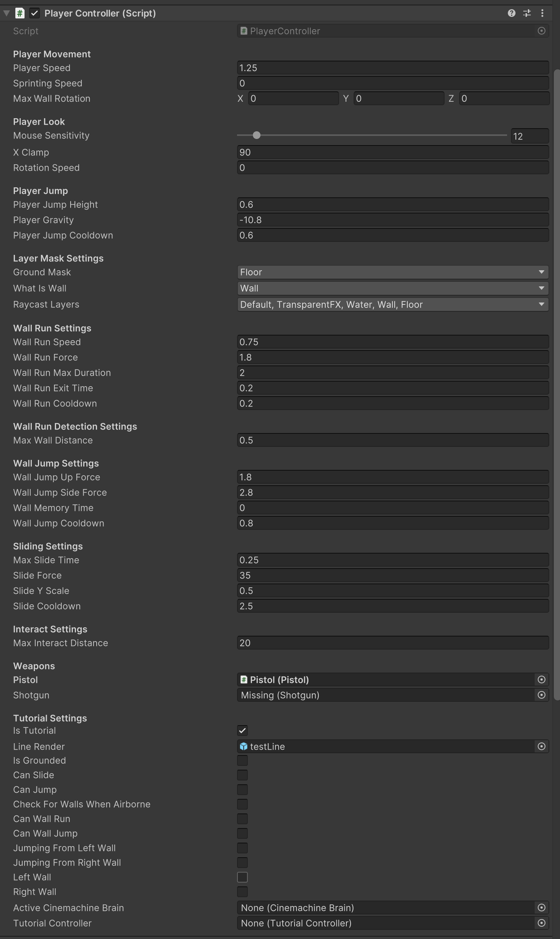Open the What Is Wall layer dropdown
Viewport: 560px width, 939px height.
(x=393, y=288)
